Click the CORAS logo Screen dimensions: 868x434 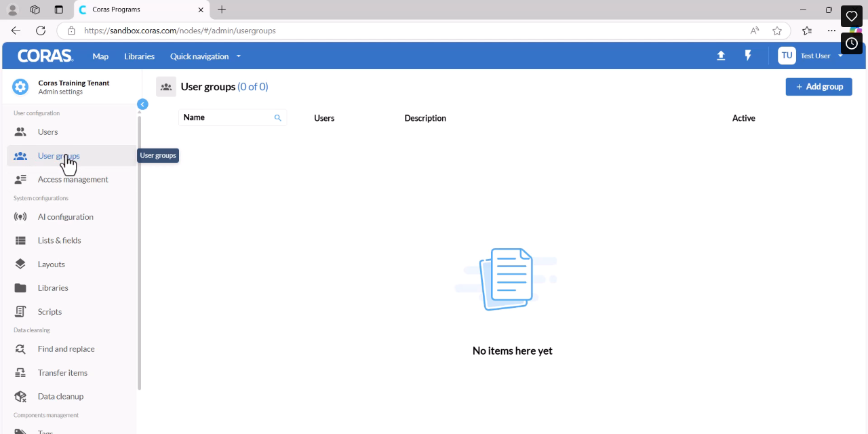(x=45, y=56)
